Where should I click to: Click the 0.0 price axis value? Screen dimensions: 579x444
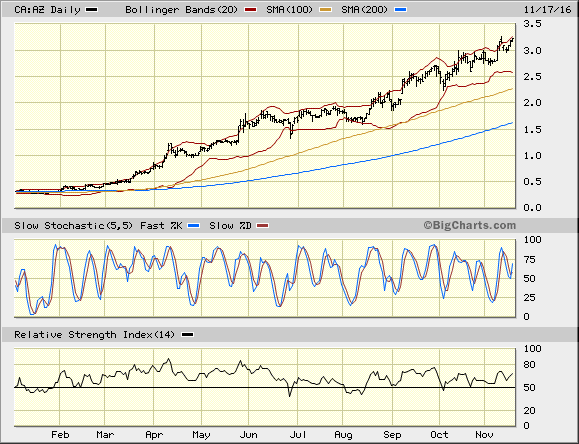(532, 208)
